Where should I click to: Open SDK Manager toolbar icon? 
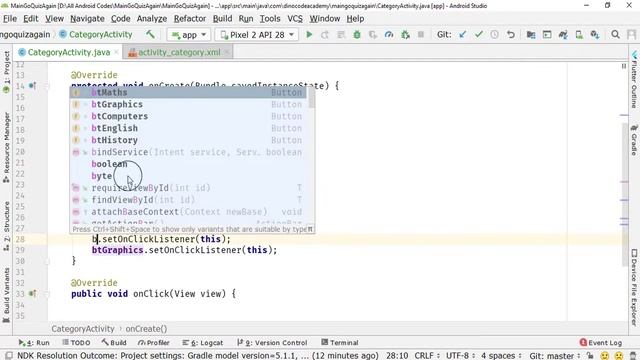pos(595,35)
